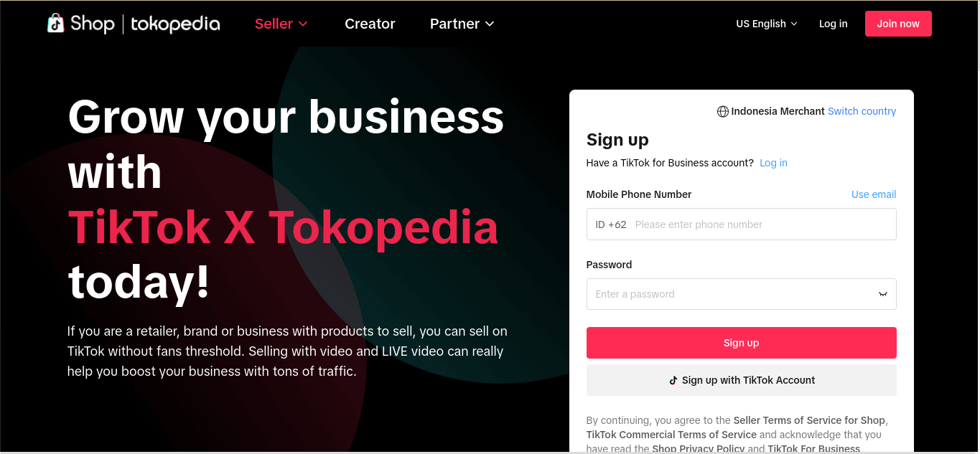Click the Log in link below Sign up

click(773, 163)
